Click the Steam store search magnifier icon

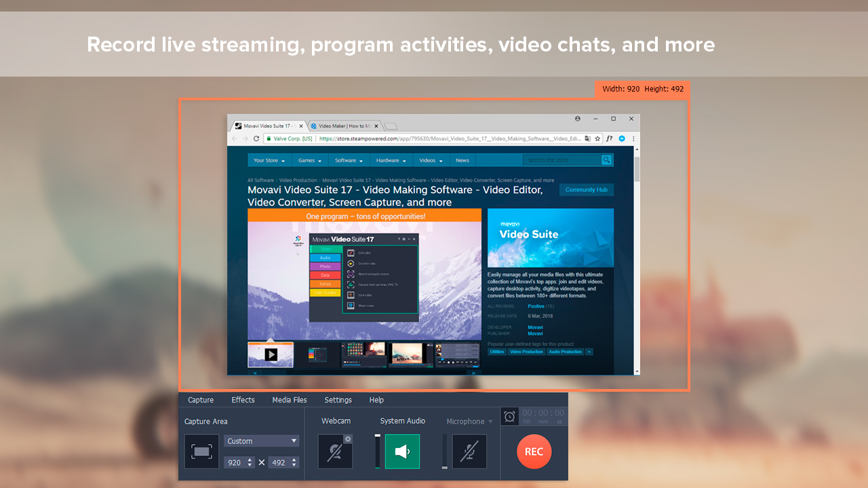pyautogui.click(x=607, y=160)
